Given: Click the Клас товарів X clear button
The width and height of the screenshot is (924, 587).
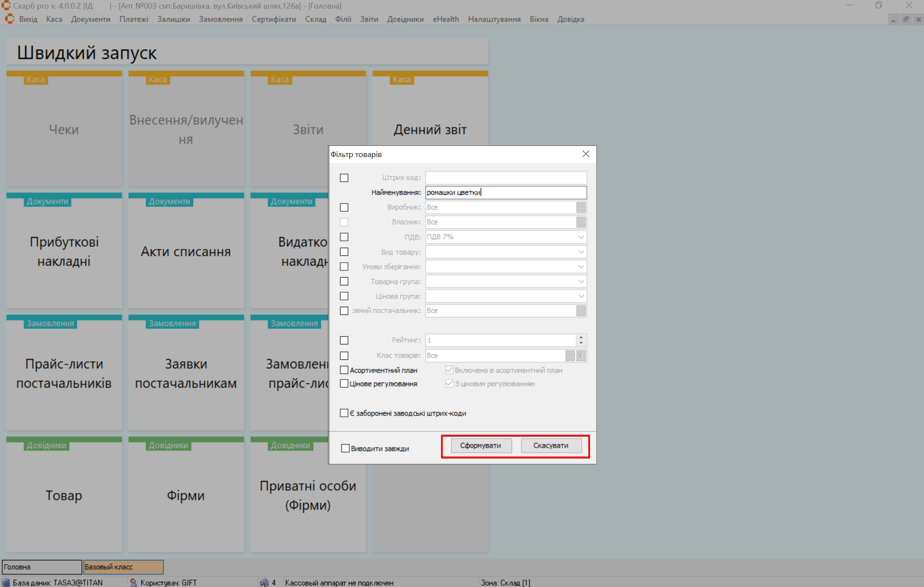Looking at the screenshot, I should (x=581, y=356).
